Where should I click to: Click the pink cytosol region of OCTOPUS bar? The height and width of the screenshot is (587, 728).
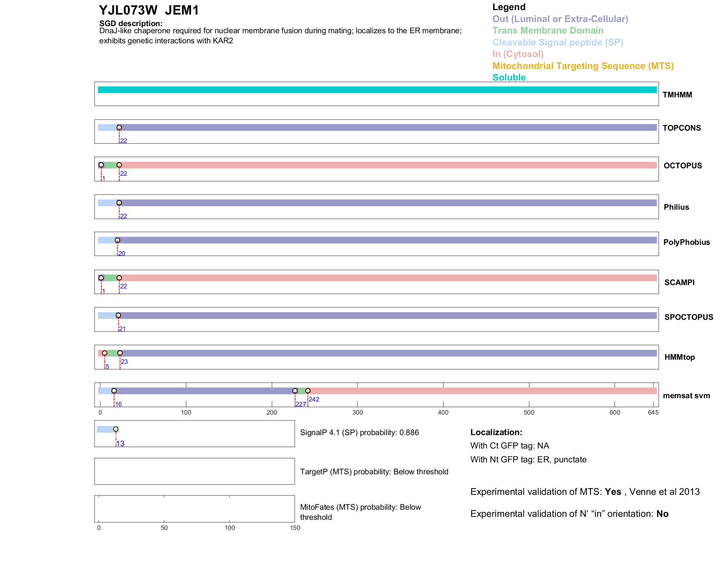[388, 165]
